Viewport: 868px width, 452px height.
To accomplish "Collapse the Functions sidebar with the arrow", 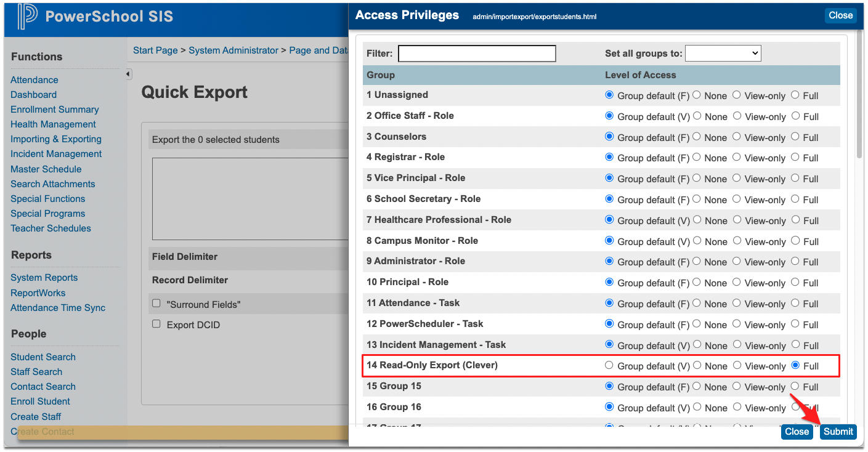I will (128, 73).
